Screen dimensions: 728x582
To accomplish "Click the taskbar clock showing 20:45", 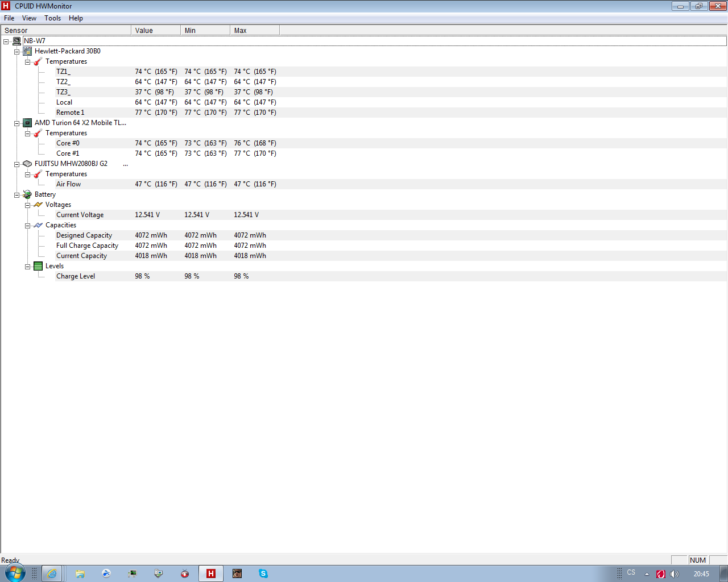I will coord(701,574).
